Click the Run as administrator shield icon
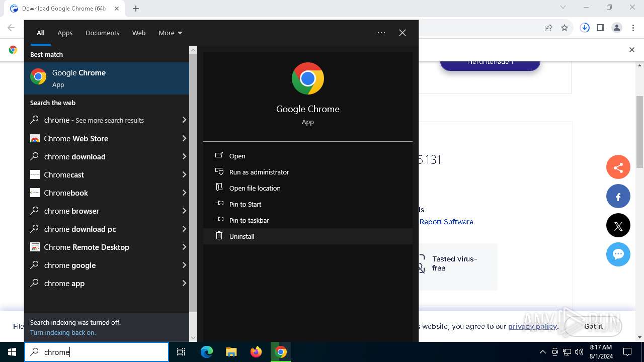This screenshot has width=644, height=362. click(219, 171)
